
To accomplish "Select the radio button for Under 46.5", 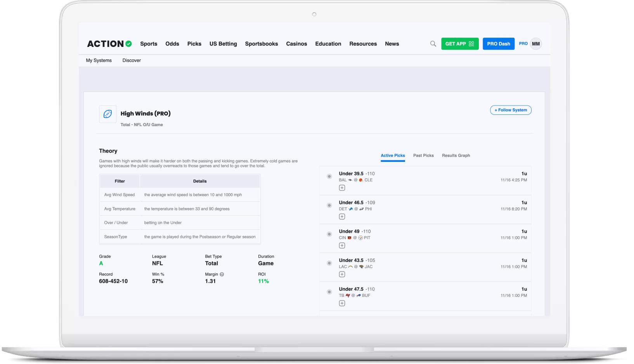I will point(329,205).
